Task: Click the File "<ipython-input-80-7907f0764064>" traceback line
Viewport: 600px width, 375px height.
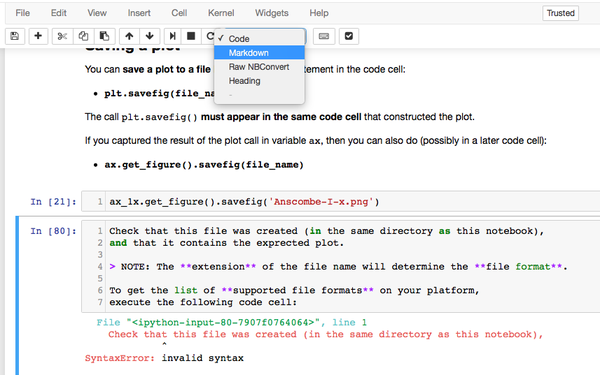Action: (232, 323)
